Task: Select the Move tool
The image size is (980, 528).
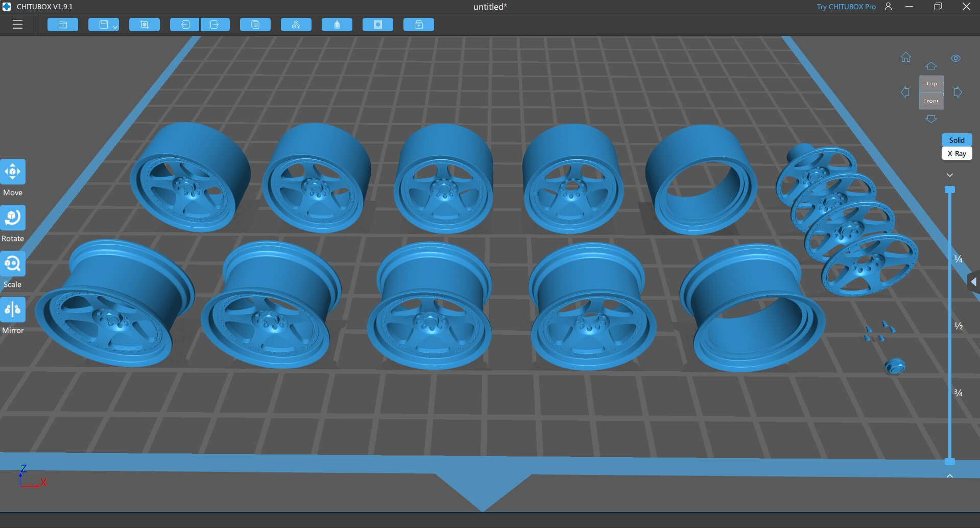Action: pos(13,172)
